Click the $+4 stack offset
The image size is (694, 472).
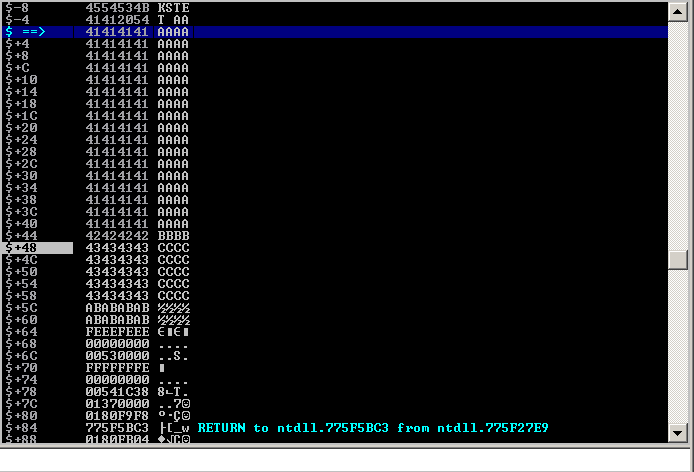pyautogui.click(x=18, y=44)
